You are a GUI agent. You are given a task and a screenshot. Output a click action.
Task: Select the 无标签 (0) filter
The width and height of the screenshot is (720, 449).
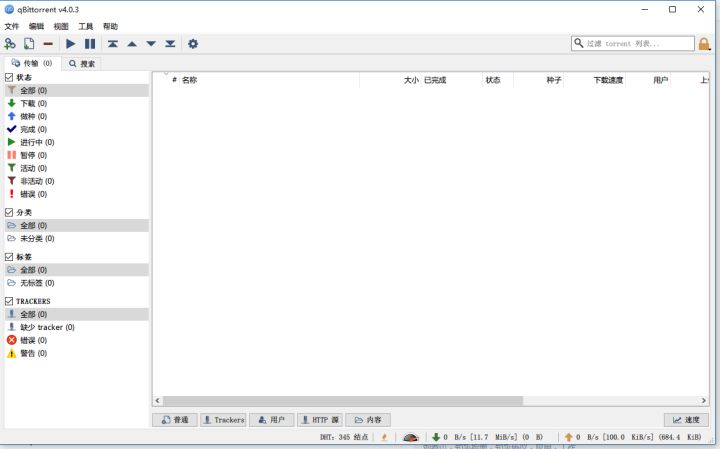(77, 283)
